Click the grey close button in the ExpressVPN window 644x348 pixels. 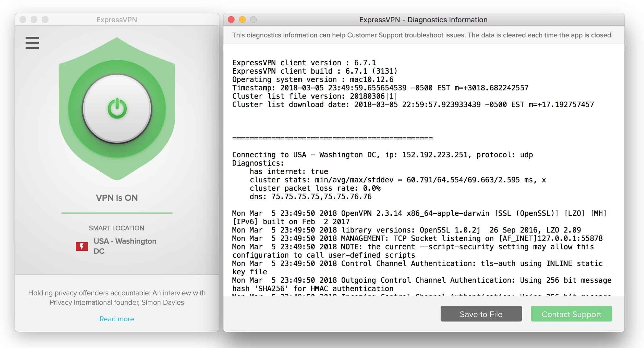23,20
